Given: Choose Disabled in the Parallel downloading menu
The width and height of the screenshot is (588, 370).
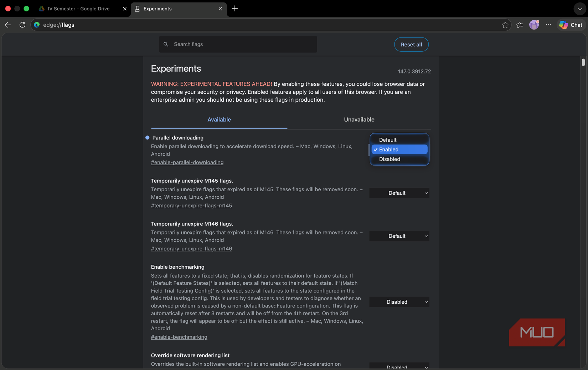Looking at the screenshot, I should coord(399,159).
